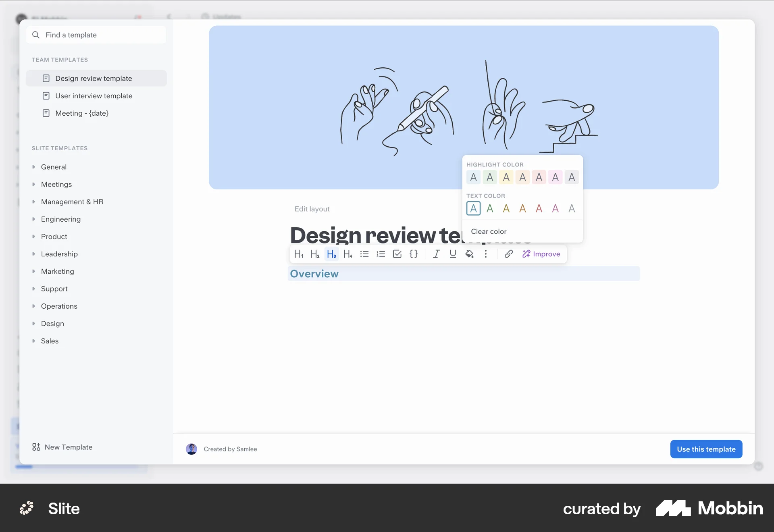The image size is (774, 532).
Task: Open the User interview template
Action: [x=94, y=96]
